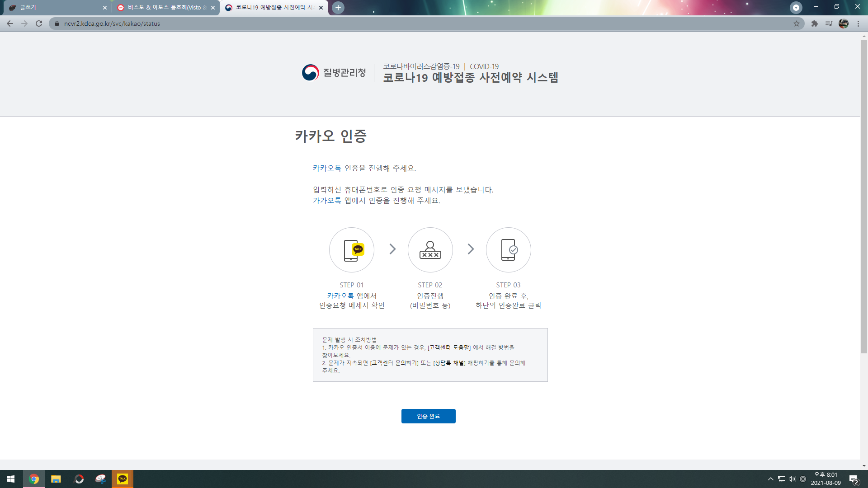
Task: Open the KakaoTalk app in the taskbar
Action: click(x=123, y=479)
